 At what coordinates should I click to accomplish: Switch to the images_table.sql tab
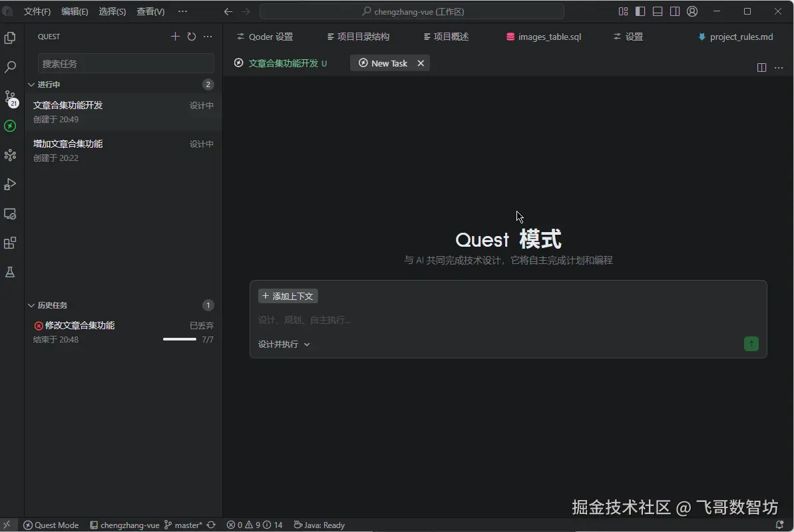tap(544, 37)
